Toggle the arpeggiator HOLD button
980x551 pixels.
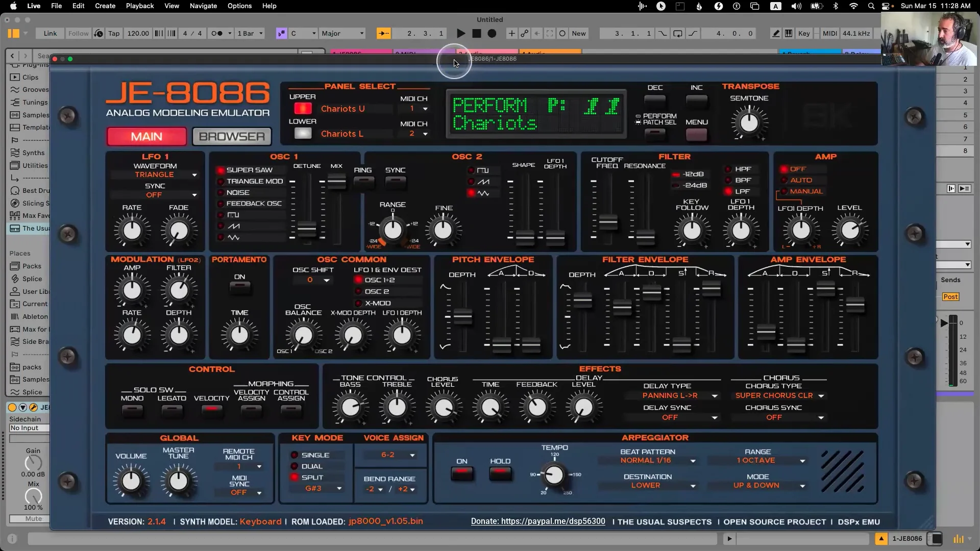pyautogui.click(x=500, y=474)
